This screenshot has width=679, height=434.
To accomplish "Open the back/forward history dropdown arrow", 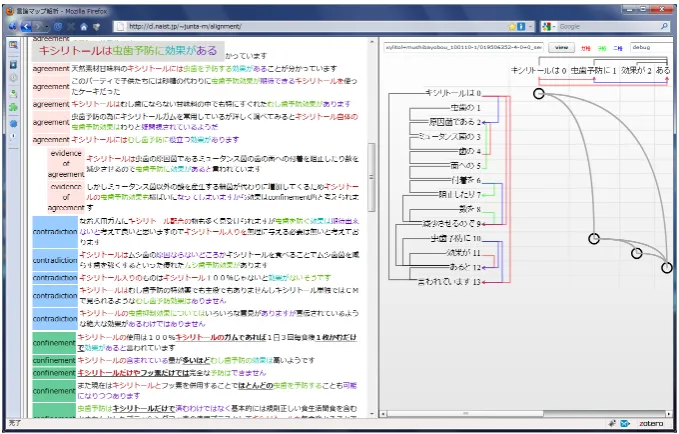I will 46,27.
